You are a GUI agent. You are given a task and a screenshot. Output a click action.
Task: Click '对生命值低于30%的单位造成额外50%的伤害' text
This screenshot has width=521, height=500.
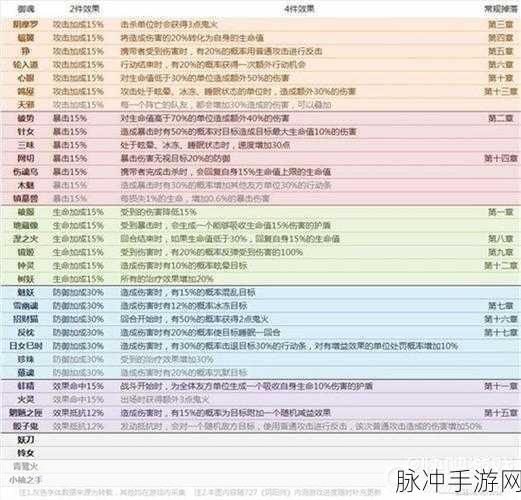pos(205,78)
